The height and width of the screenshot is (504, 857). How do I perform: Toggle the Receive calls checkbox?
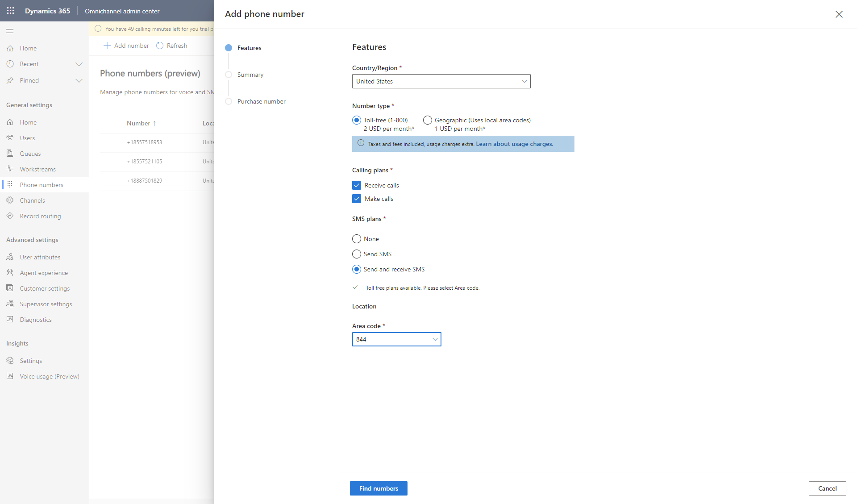(x=356, y=185)
